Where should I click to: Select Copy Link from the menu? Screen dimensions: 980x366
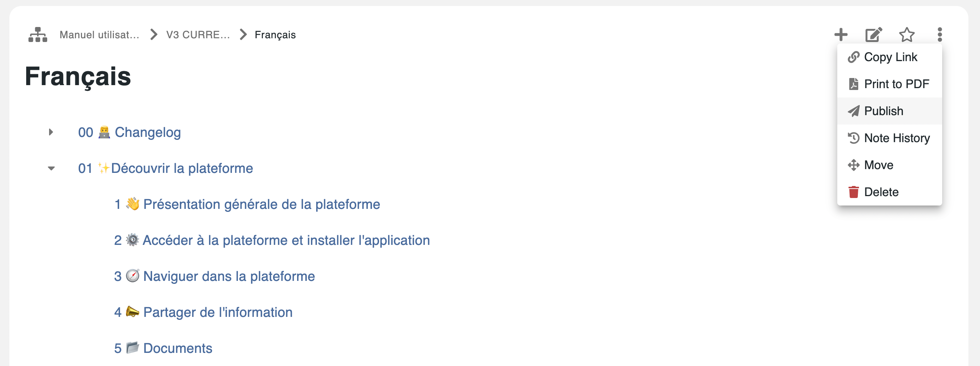point(890,57)
